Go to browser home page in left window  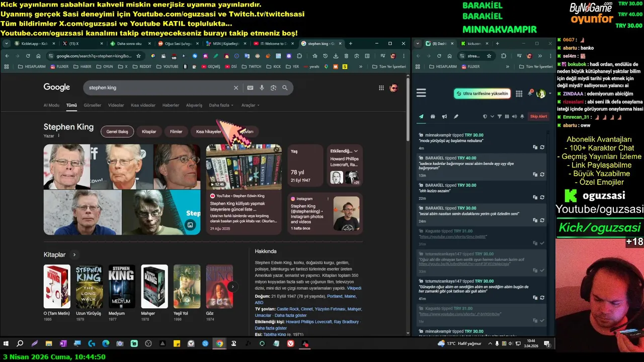click(x=38, y=56)
